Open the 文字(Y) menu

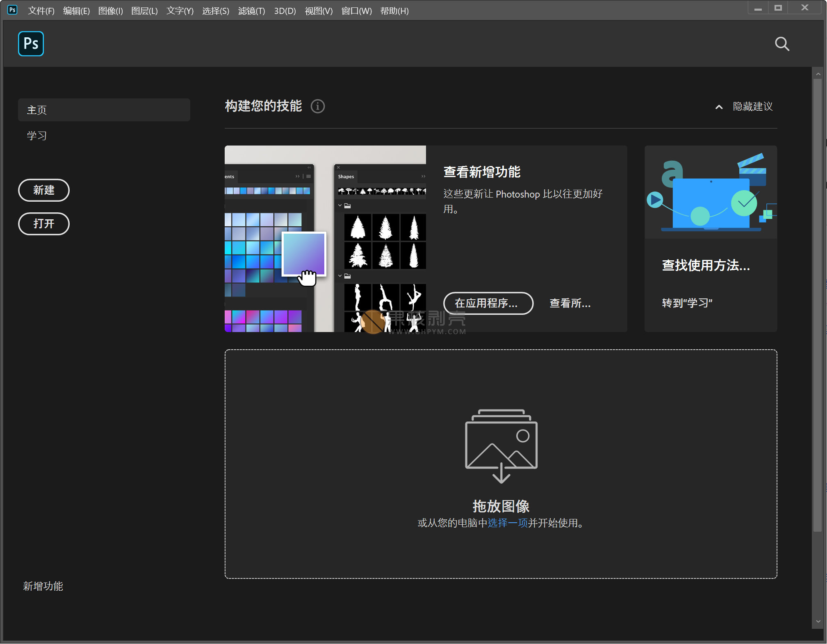180,11
